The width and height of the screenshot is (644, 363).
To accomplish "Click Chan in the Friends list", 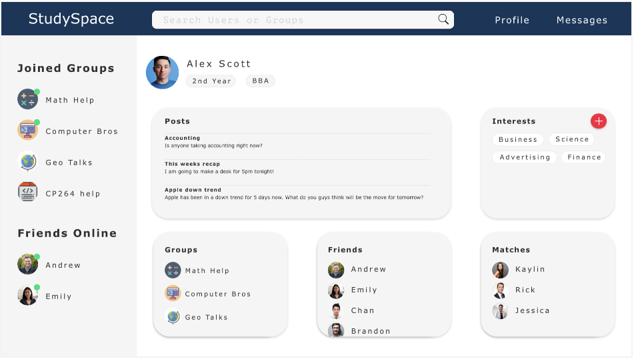I will coord(363,310).
